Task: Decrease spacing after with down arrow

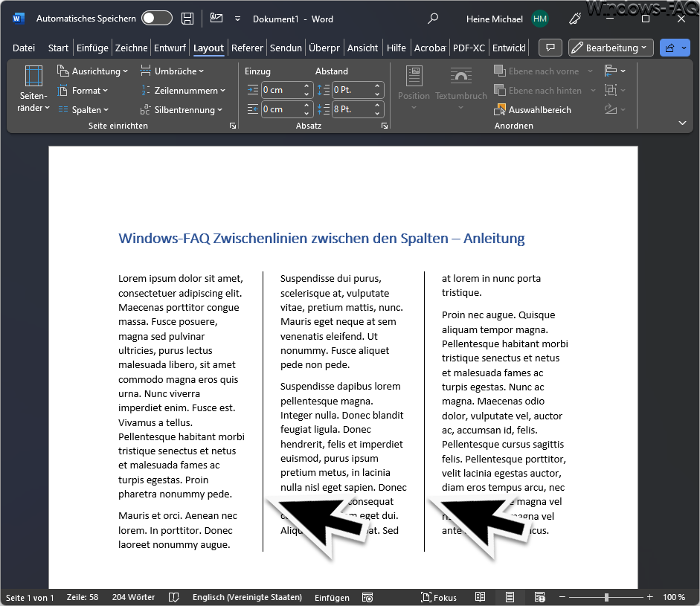Action: (x=377, y=113)
